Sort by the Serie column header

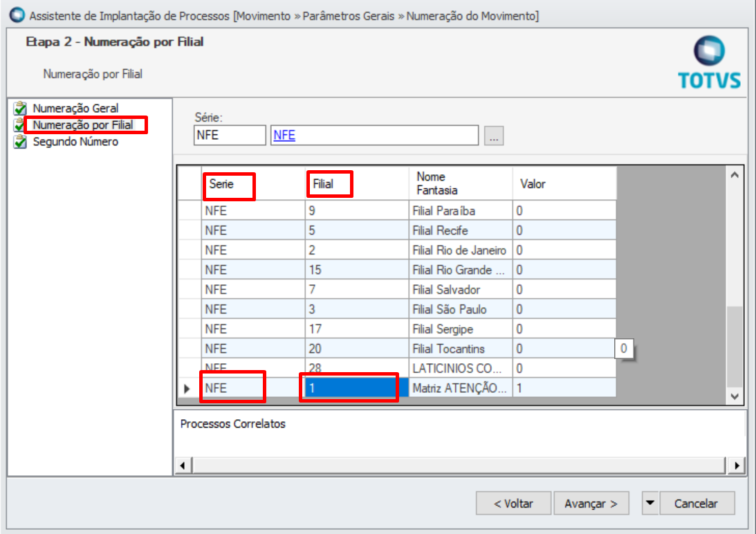(253, 183)
